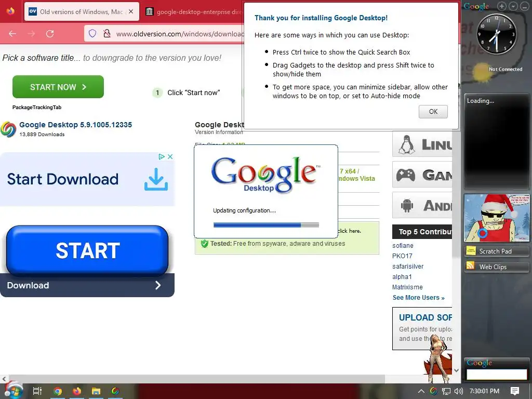Click the Linux penguin category icon
Screen dimensions: 532x399
tap(407, 144)
